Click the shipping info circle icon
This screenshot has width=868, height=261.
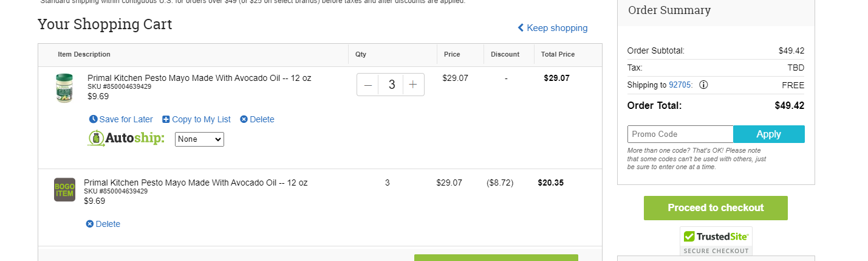[703, 85]
